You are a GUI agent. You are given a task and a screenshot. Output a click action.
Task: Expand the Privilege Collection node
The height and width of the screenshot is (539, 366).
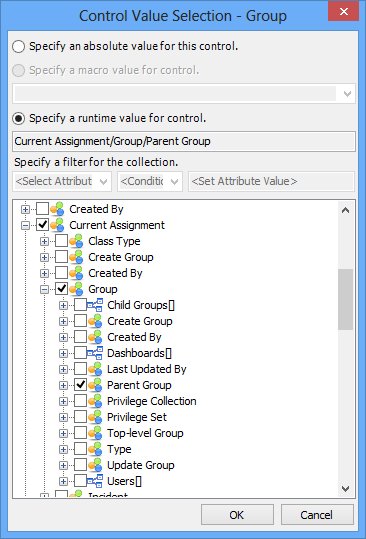(x=63, y=402)
